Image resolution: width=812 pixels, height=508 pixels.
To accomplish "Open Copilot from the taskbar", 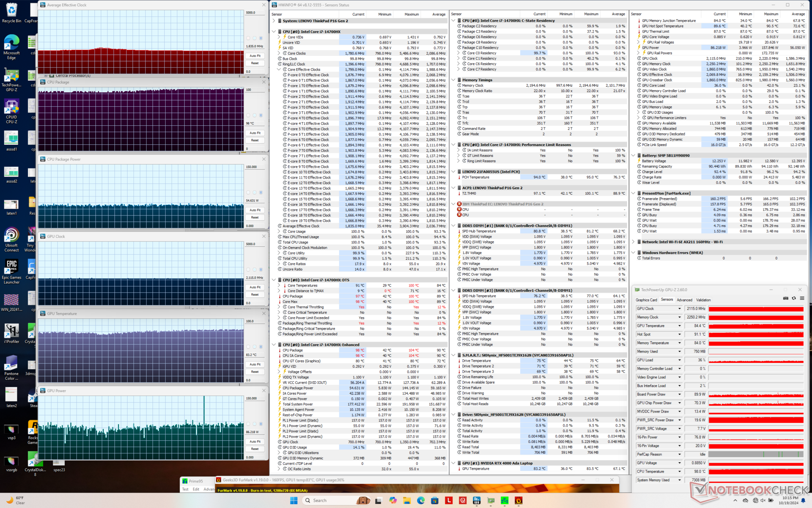I will (x=393, y=500).
